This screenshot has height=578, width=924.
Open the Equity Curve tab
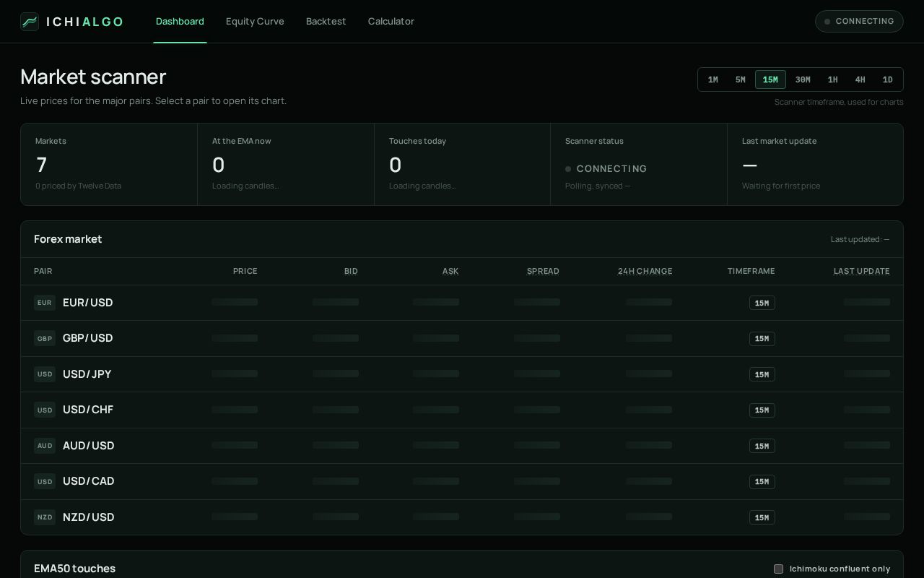pos(255,22)
